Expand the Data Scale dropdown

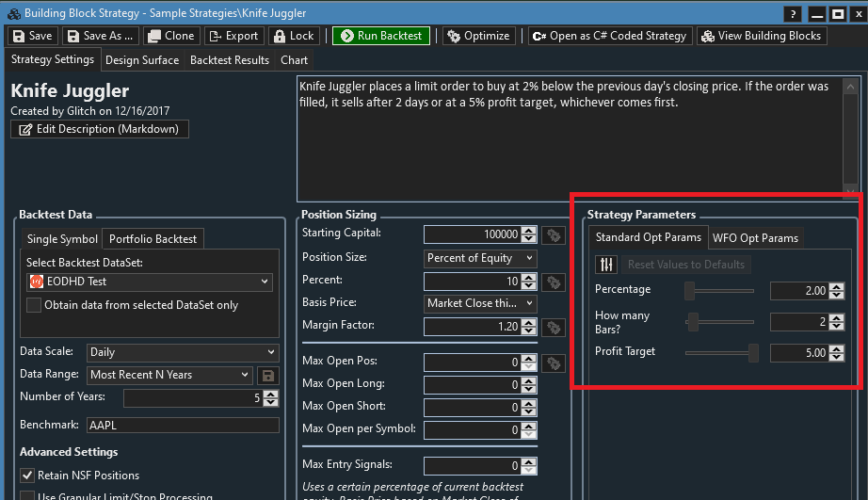[183, 352]
